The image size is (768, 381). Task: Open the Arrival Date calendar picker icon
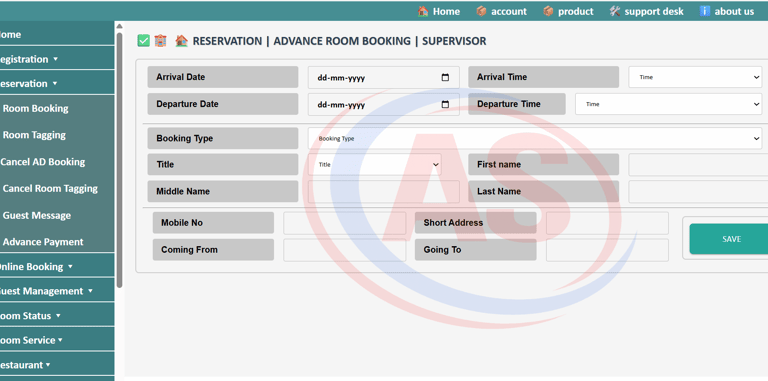coord(445,77)
